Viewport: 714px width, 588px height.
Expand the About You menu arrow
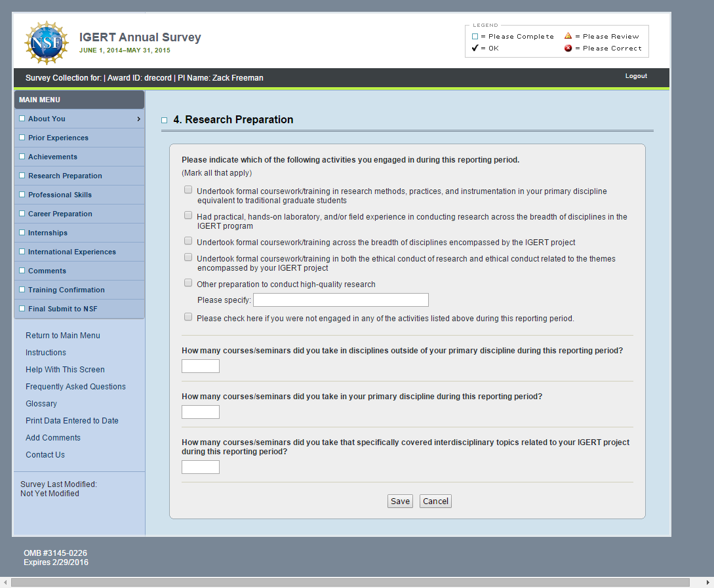pyautogui.click(x=138, y=119)
